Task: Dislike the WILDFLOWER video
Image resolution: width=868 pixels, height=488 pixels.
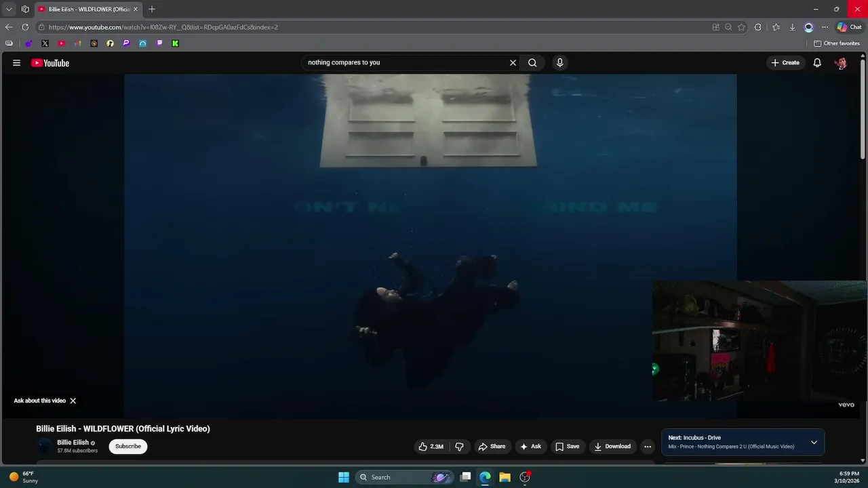Action: coord(459,446)
